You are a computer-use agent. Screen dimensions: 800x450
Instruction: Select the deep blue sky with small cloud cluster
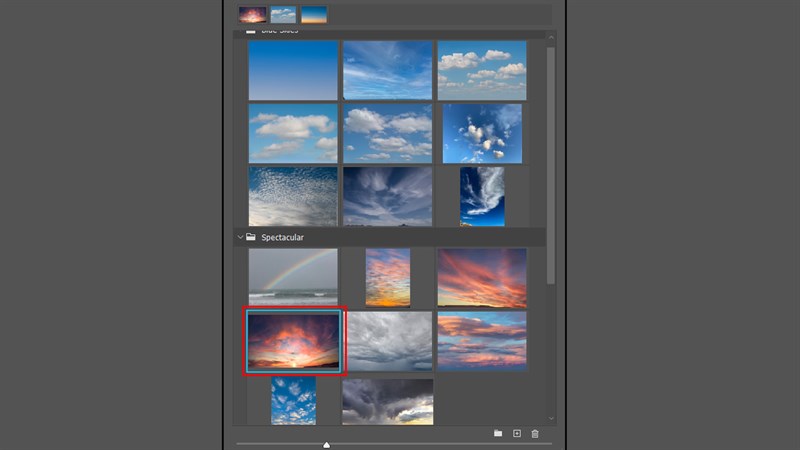(482, 134)
